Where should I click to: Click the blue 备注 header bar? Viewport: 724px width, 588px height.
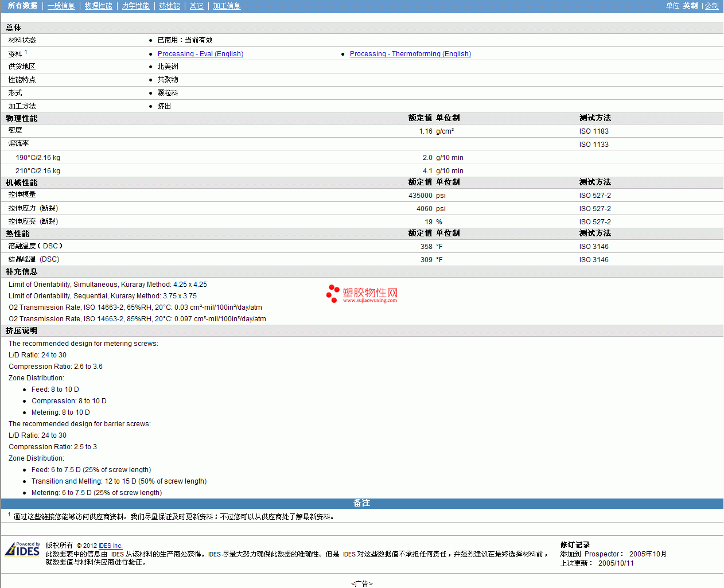pos(361,503)
